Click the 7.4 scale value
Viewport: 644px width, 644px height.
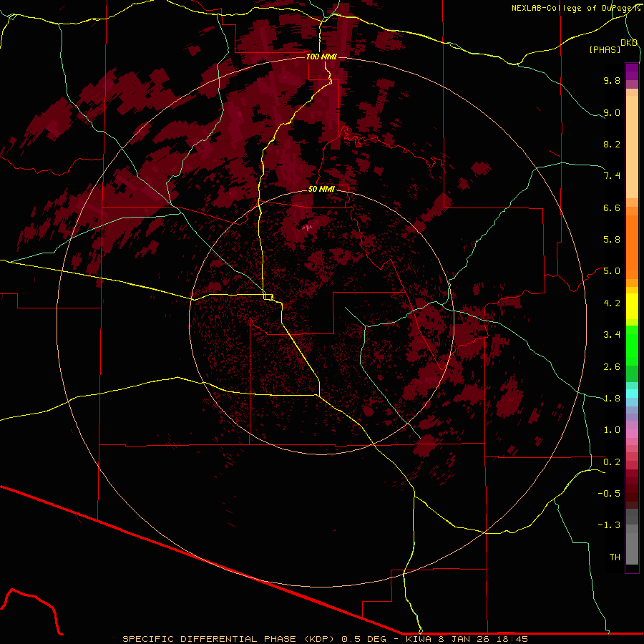[612, 176]
